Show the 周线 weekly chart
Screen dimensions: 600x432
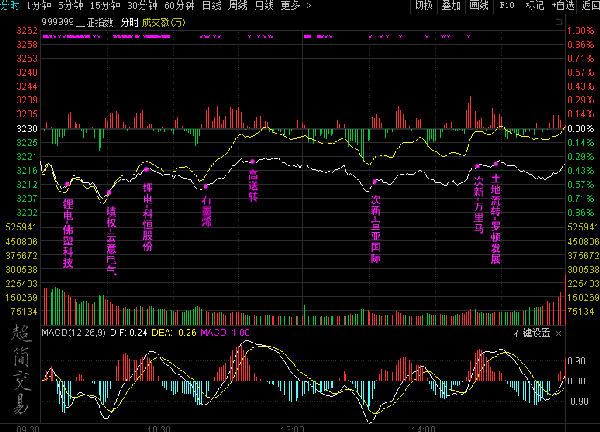[x=238, y=5]
